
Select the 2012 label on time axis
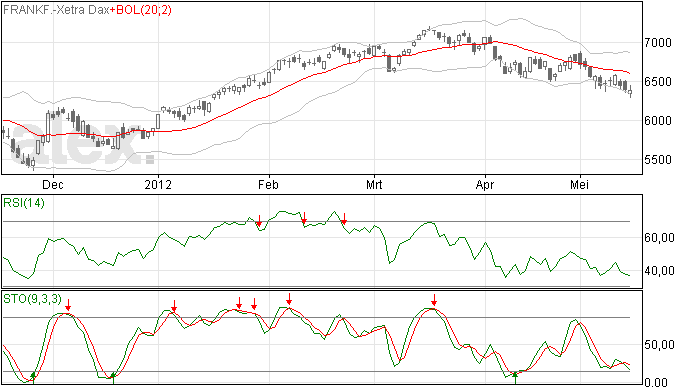(158, 185)
